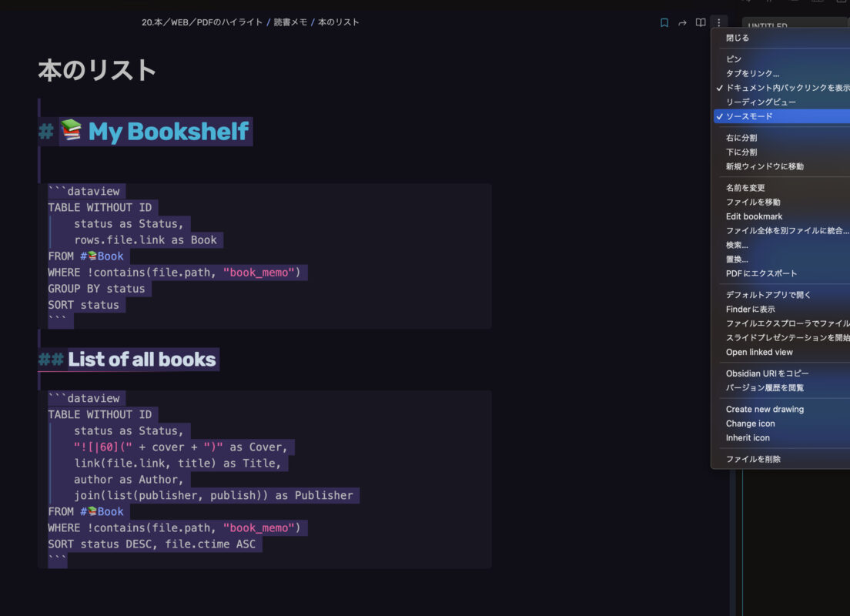This screenshot has width=850, height=616.
Task: Click the open-book reading view icon
Action: 701,23
